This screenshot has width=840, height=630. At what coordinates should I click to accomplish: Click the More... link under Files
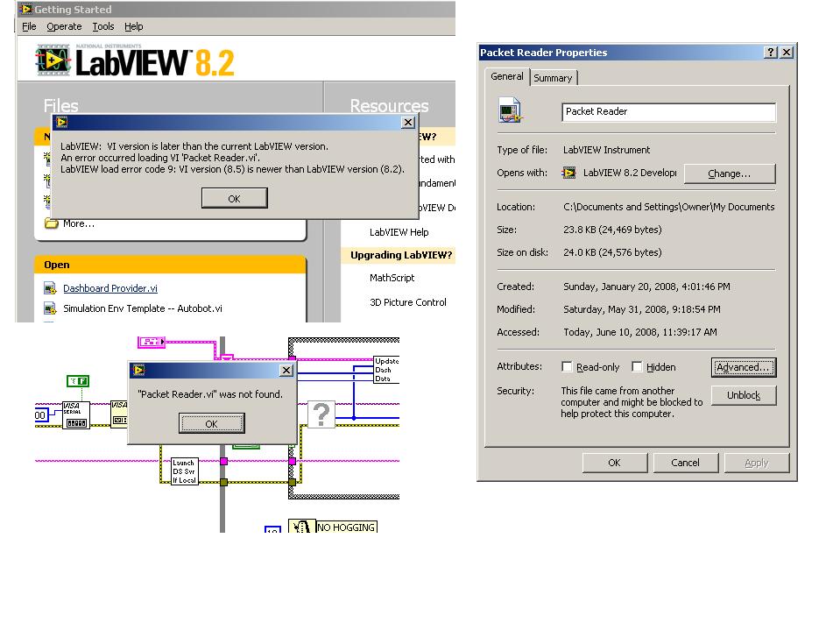pyautogui.click(x=79, y=224)
